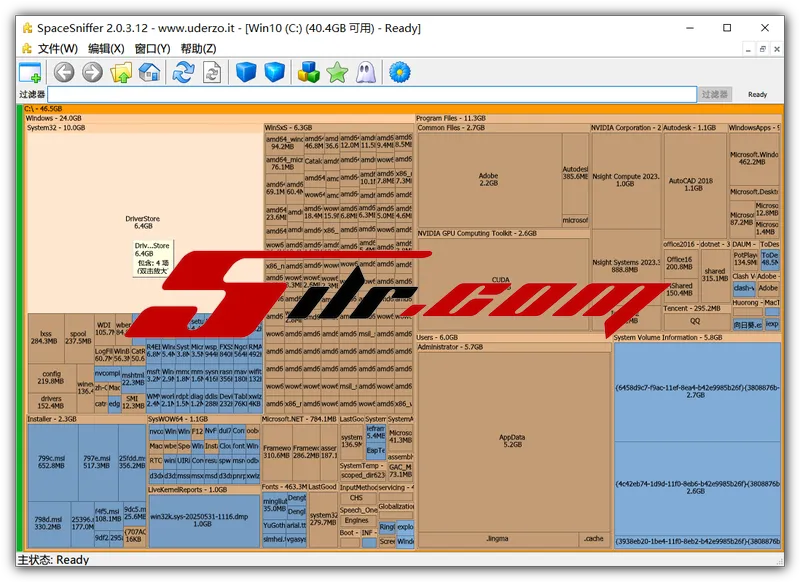
Task: Select win32k.sys-20250531-1116.dmp file block
Action: click(x=204, y=521)
